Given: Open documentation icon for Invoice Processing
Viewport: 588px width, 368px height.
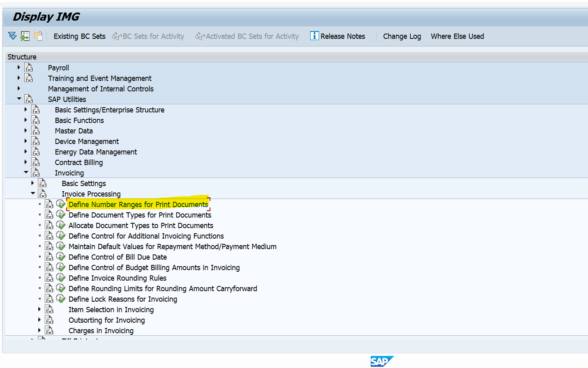Looking at the screenshot, I should click(42, 194).
